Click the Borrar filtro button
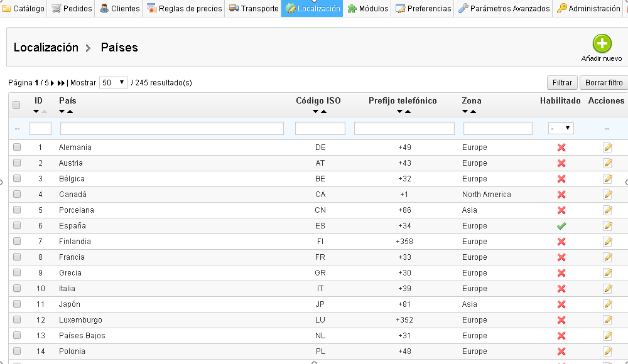Screen dimensions: 628x364 click(x=604, y=83)
